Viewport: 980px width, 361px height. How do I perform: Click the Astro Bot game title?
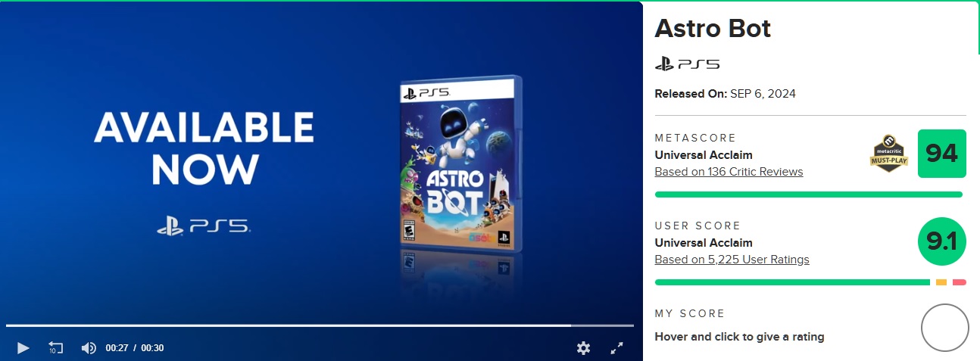tap(713, 29)
